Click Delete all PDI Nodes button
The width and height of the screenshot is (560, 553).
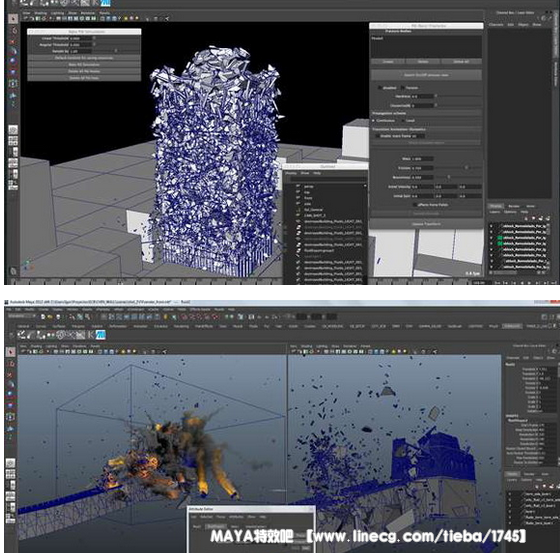(84, 71)
